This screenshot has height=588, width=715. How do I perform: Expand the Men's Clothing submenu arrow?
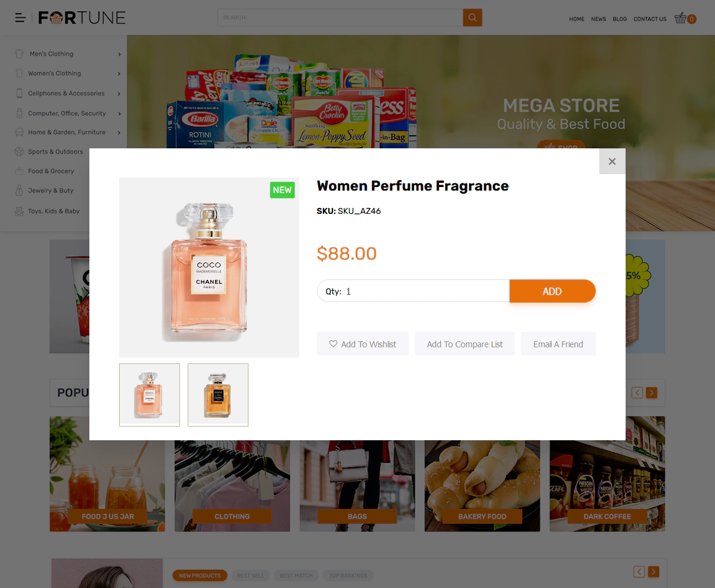tap(119, 54)
